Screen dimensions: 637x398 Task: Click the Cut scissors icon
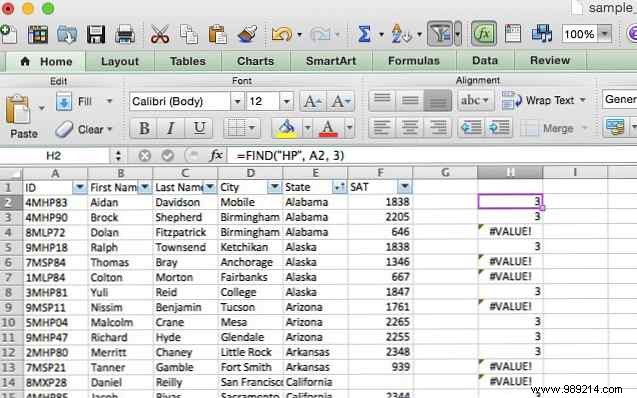(x=160, y=35)
